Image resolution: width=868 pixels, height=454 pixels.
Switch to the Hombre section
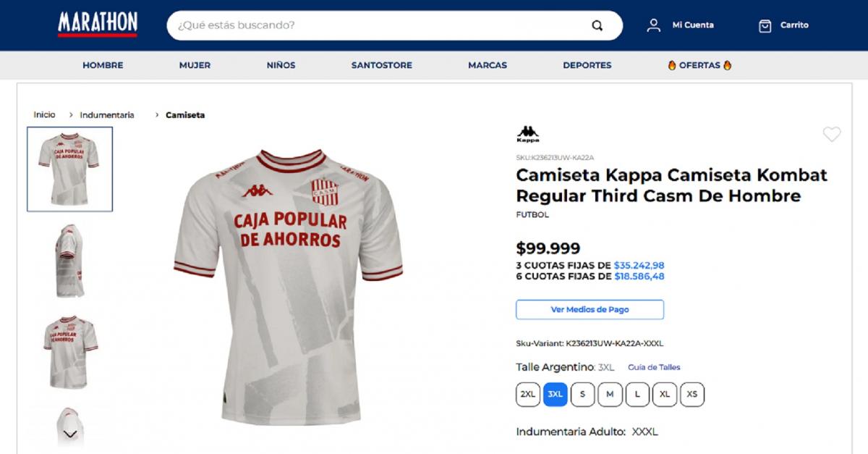(103, 64)
